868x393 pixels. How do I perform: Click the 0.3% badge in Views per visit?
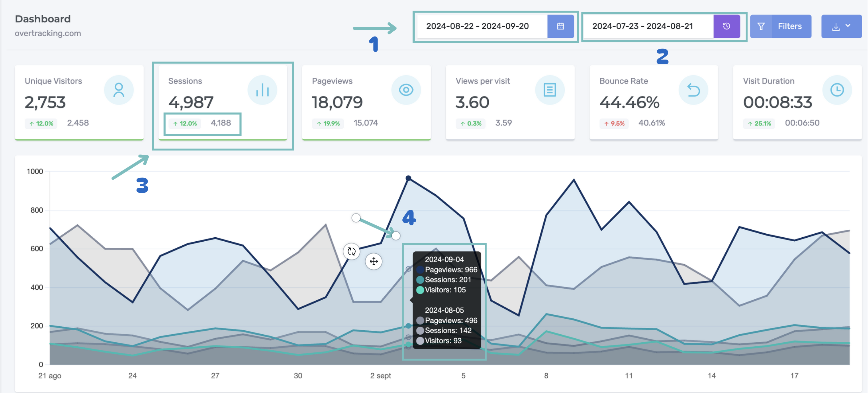tap(471, 123)
